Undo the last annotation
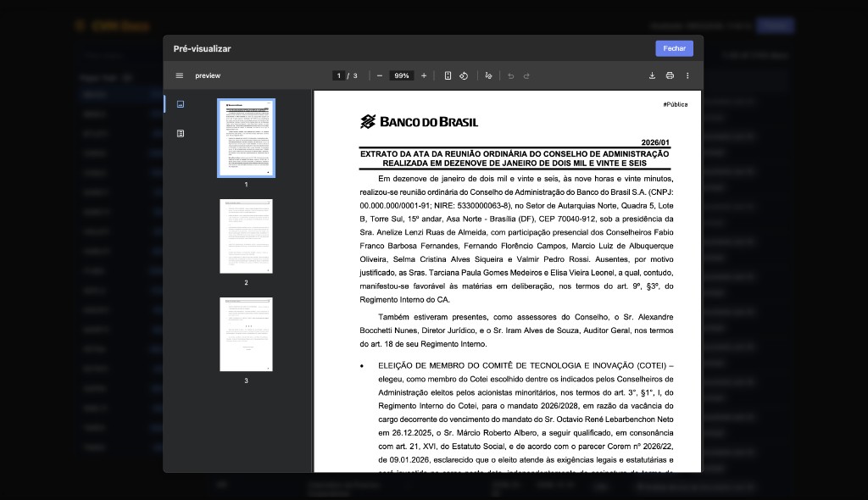Screen dimensions: 868x500 [x=510, y=75]
